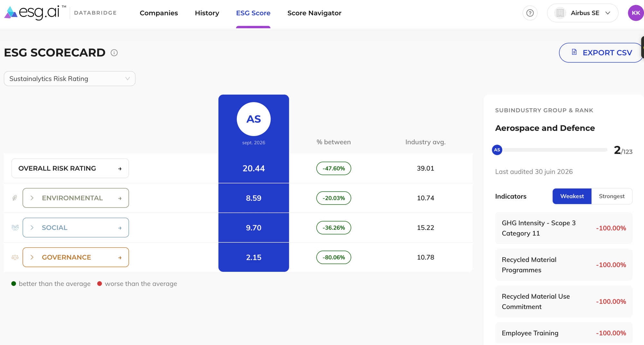Click the -36.26% social badge
Screen dimensions: 644x345
(x=334, y=228)
